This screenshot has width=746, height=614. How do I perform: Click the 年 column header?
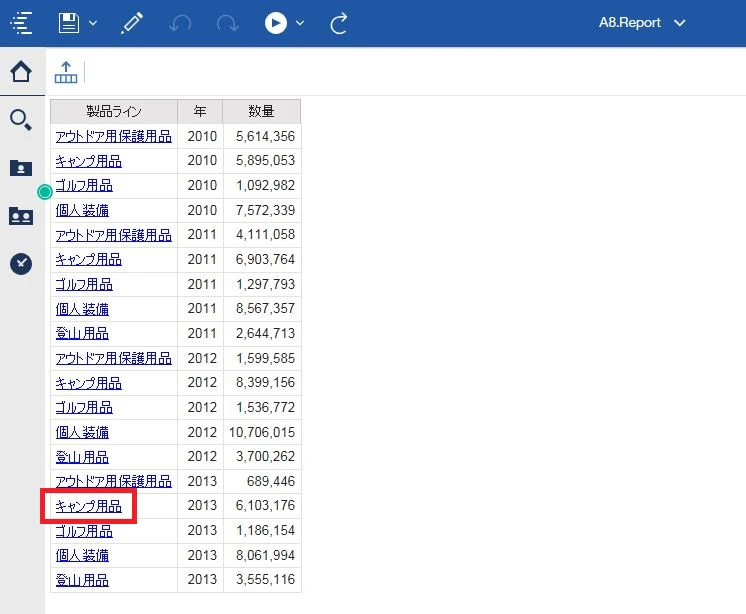[200, 112]
